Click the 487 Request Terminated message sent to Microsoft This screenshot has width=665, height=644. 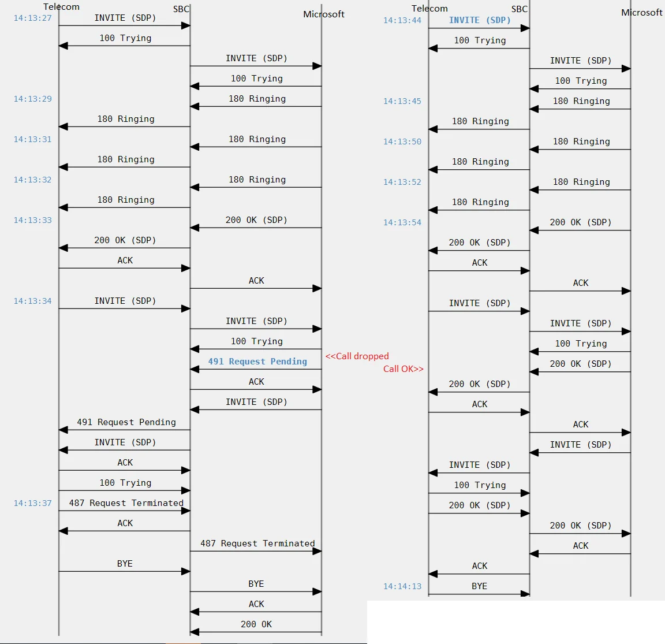tap(256, 544)
